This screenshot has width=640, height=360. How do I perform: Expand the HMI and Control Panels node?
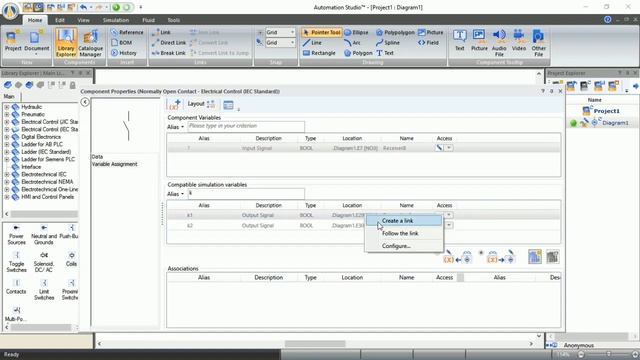coord(7,197)
